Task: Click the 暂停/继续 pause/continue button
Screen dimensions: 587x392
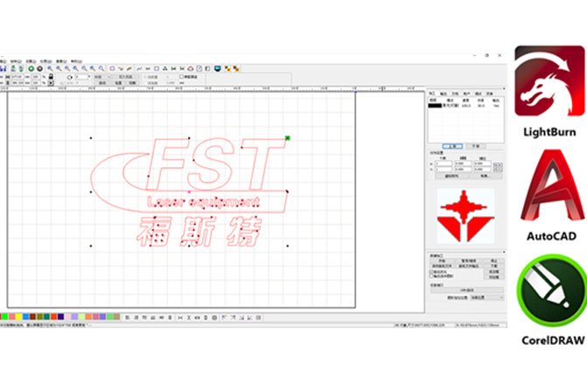Action: pyautogui.click(x=469, y=261)
